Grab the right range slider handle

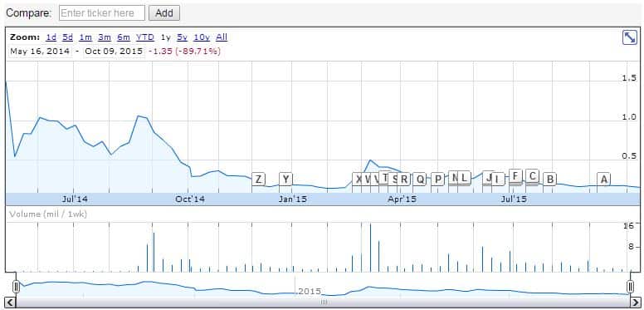click(x=631, y=286)
